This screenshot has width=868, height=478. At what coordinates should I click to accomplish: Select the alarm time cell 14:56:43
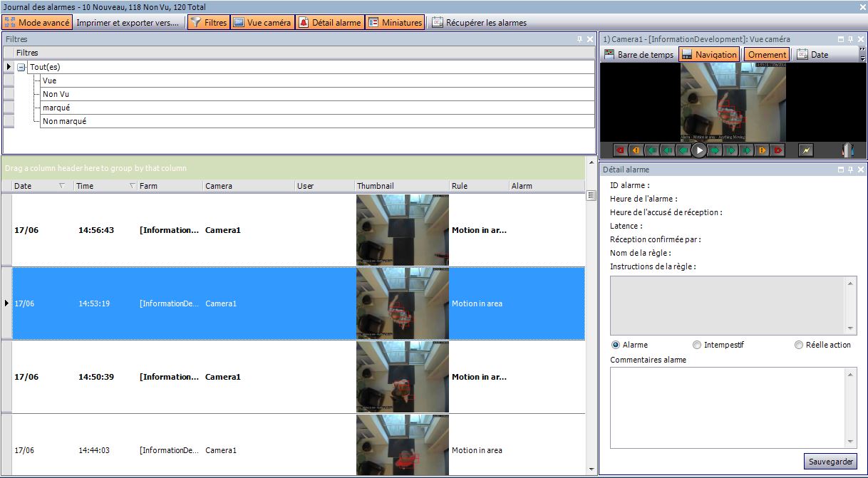96,230
